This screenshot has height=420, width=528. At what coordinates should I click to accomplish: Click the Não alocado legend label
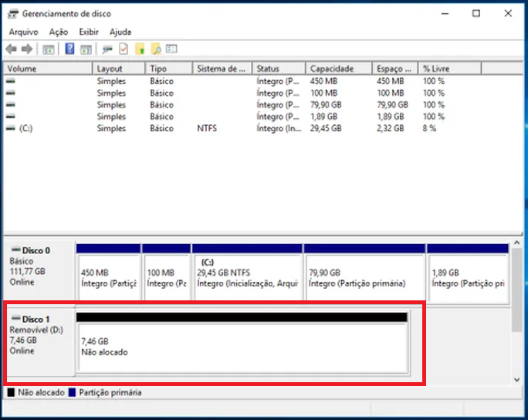[41, 393]
